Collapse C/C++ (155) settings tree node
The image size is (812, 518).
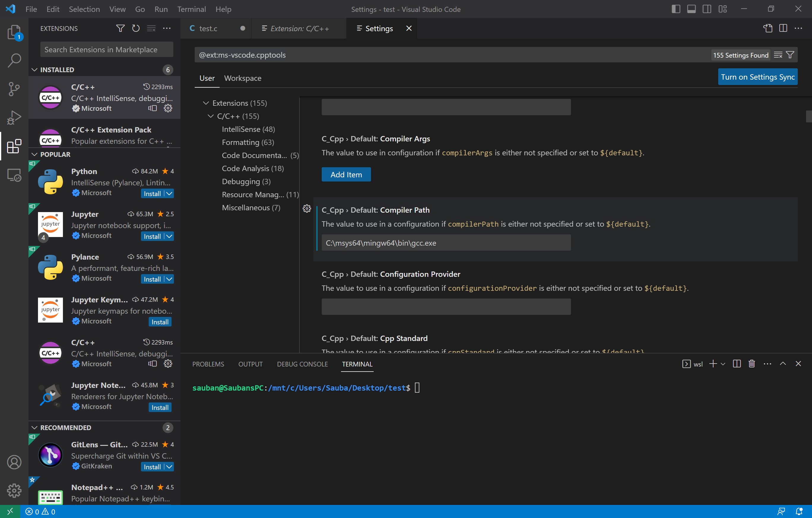tap(210, 116)
